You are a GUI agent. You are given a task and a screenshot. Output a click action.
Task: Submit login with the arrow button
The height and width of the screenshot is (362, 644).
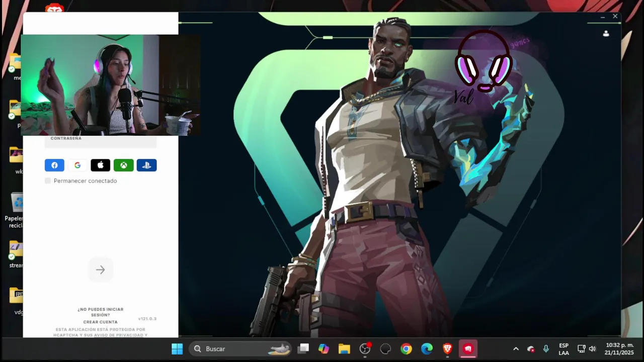(x=101, y=270)
